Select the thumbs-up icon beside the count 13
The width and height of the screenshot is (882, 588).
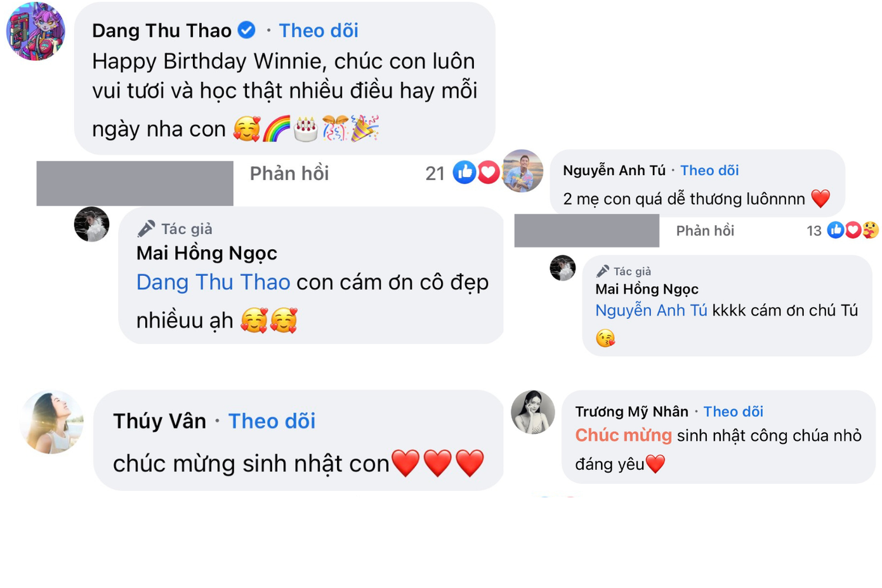tap(836, 230)
